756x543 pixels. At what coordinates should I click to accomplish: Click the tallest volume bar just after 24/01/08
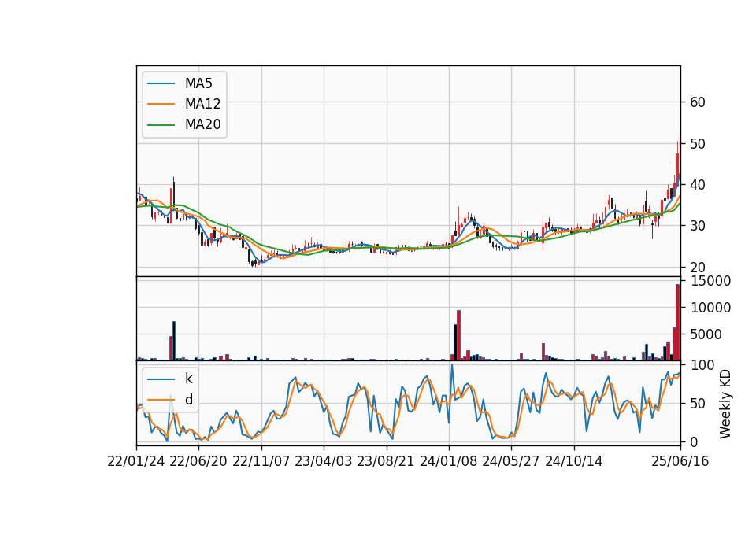459,335
